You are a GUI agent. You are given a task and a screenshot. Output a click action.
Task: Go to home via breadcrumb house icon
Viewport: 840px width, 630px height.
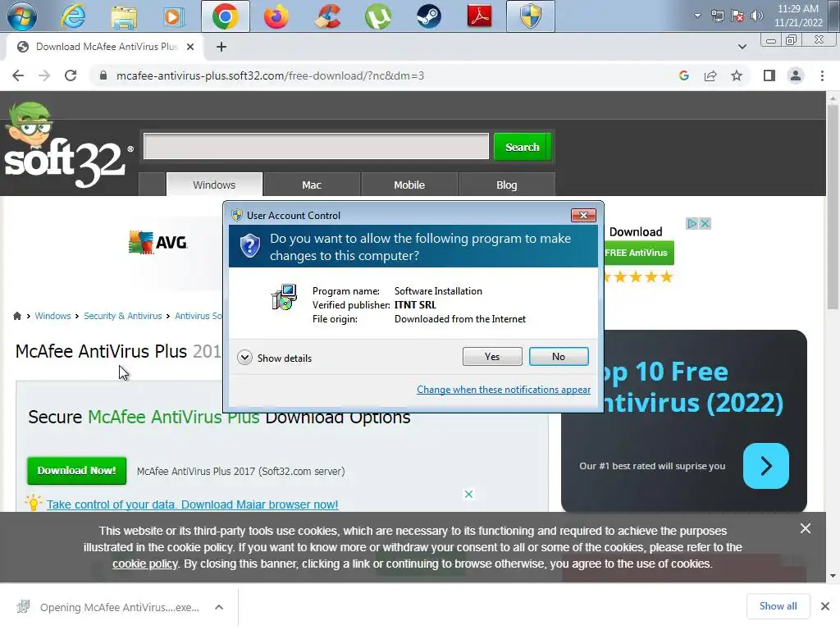[x=17, y=316]
